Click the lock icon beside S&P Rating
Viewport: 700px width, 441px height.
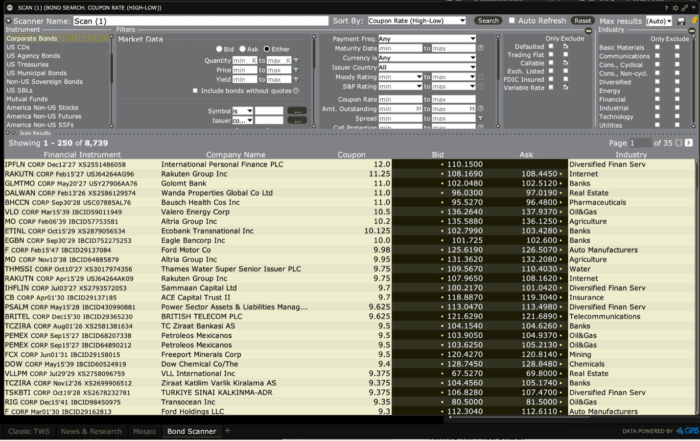(480, 86)
